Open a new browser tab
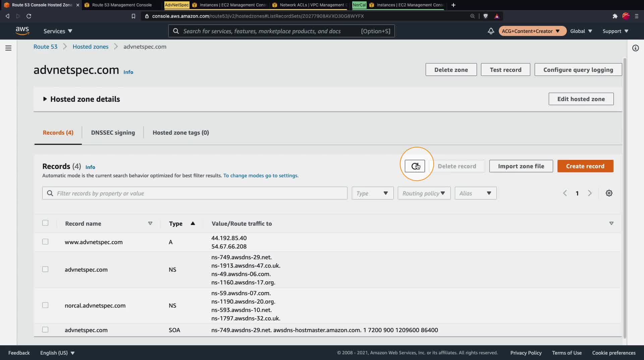Image resolution: width=644 pixels, height=360 pixels. 453,5
